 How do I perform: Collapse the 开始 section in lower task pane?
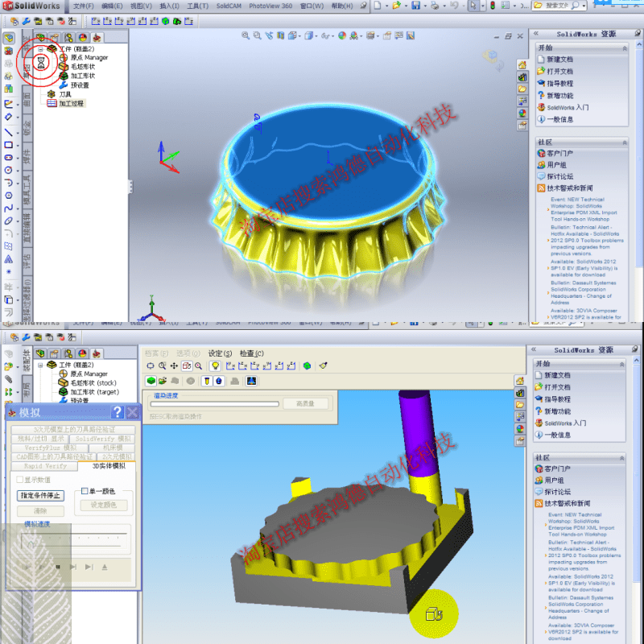point(621,364)
